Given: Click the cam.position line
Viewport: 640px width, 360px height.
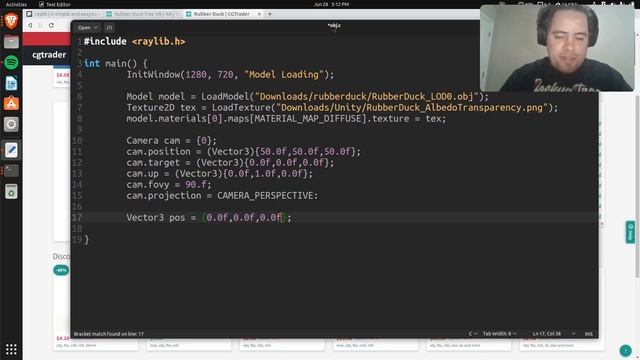Looking at the screenshot, I should pos(244,152).
